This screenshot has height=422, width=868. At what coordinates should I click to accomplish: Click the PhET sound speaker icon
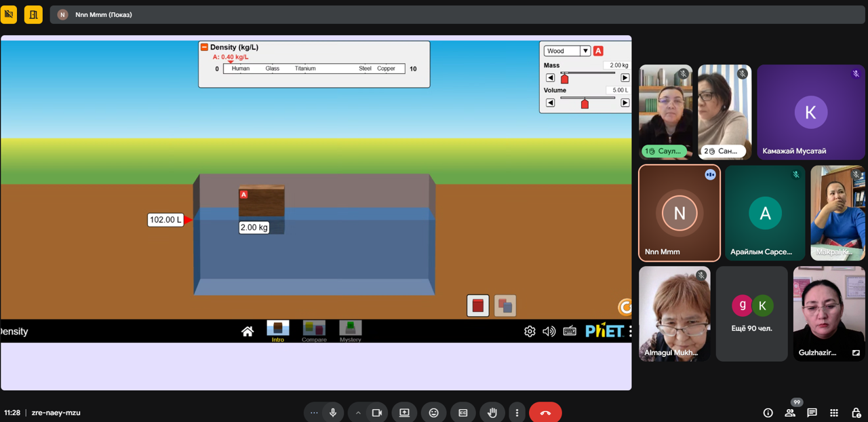[549, 331]
